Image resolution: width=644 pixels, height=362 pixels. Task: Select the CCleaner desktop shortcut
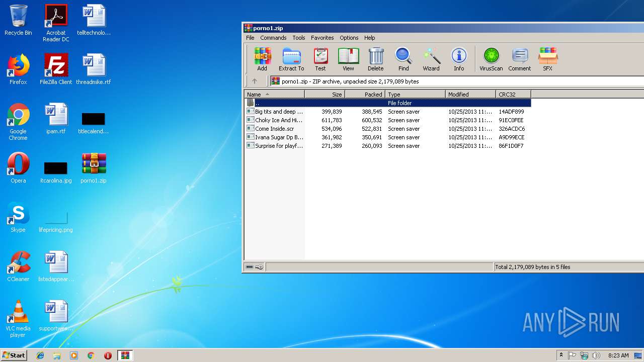click(18, 266)
